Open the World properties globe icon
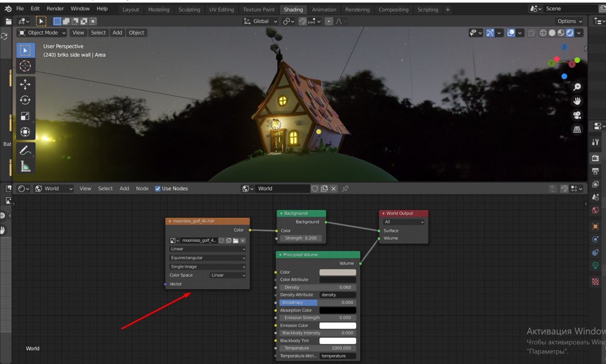 coord(596,210)
